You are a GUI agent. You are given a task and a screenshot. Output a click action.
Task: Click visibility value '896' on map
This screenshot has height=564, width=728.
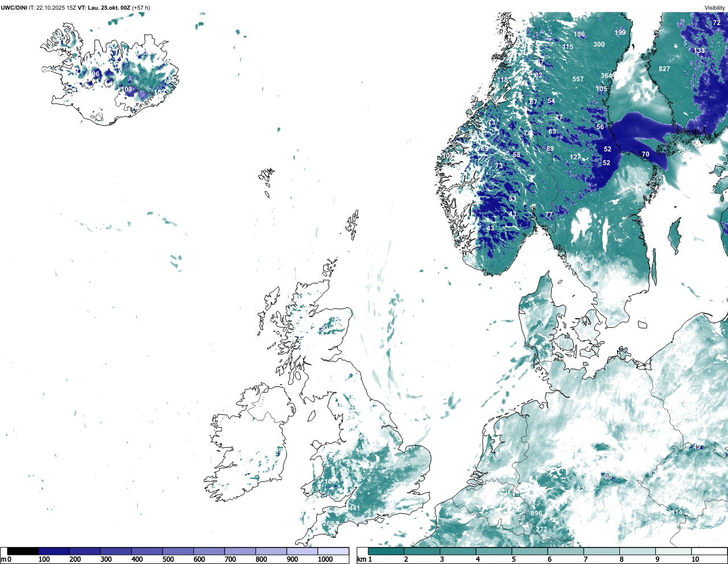536,513
